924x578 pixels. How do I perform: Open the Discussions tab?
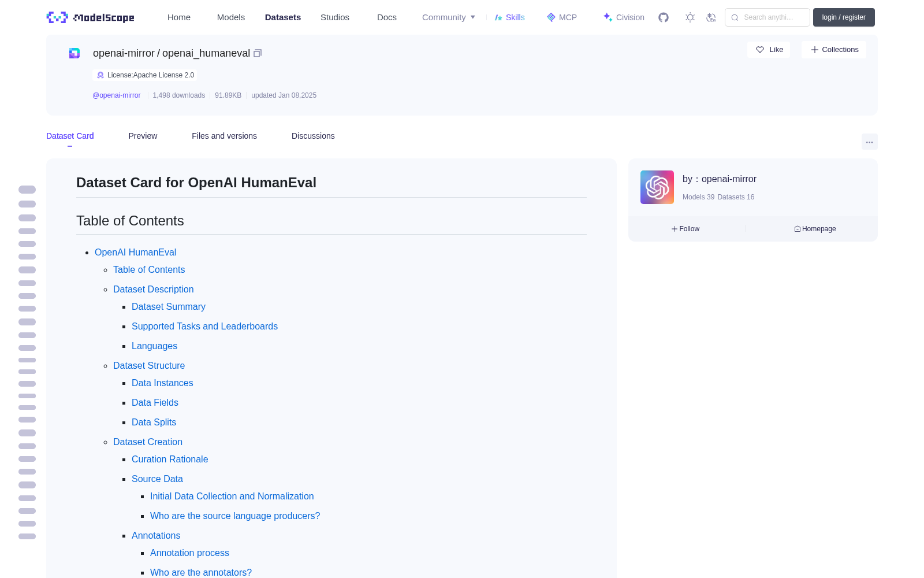(313, 136)
